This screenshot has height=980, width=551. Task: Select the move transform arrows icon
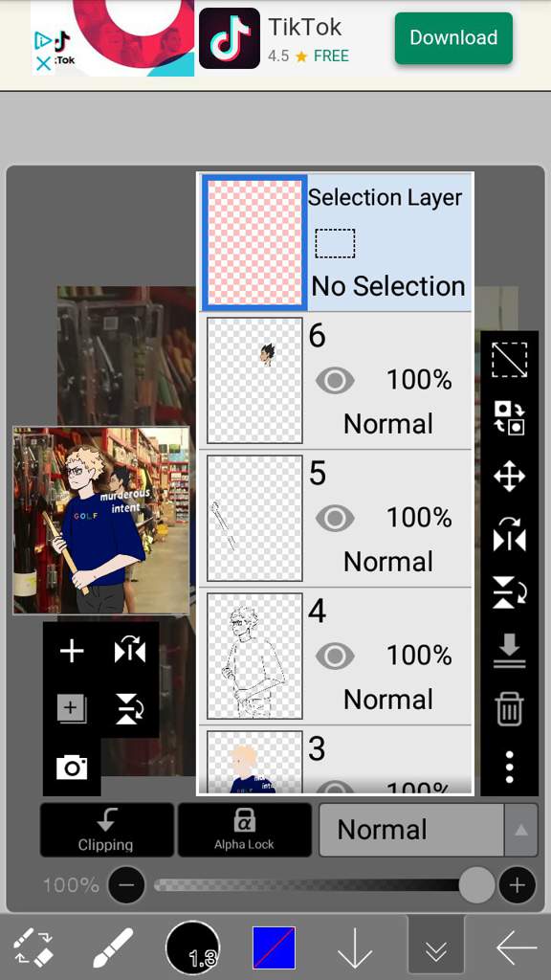[509, 477]
